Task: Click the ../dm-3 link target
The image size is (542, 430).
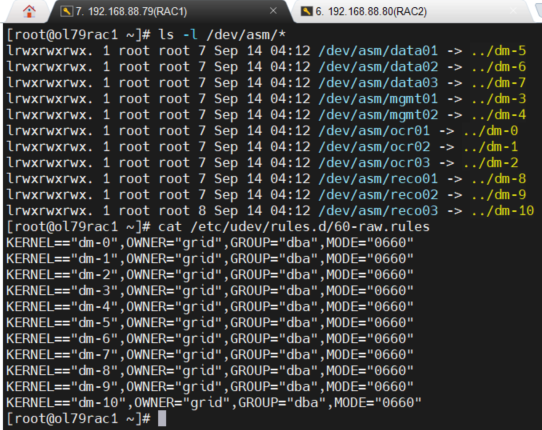Action: click(498, 99)
